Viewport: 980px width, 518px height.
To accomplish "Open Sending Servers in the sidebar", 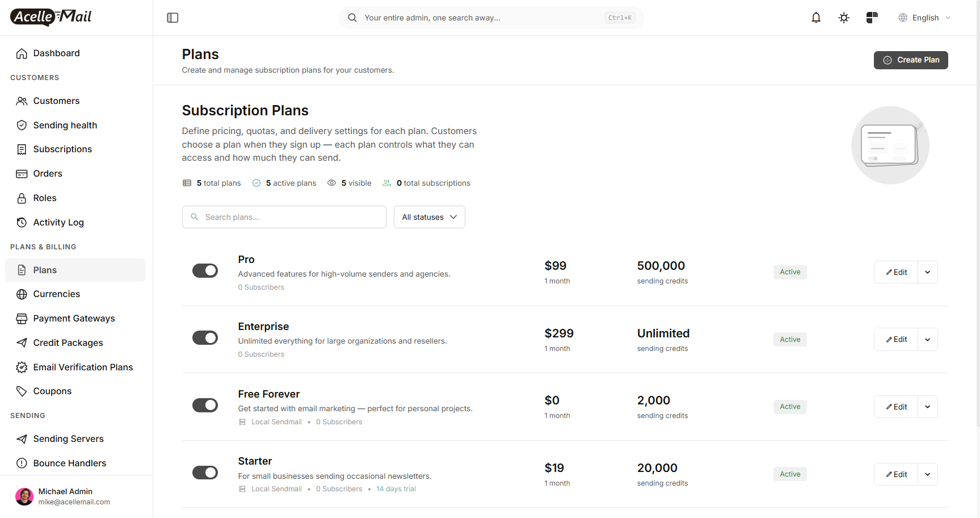I will (75, 439).
